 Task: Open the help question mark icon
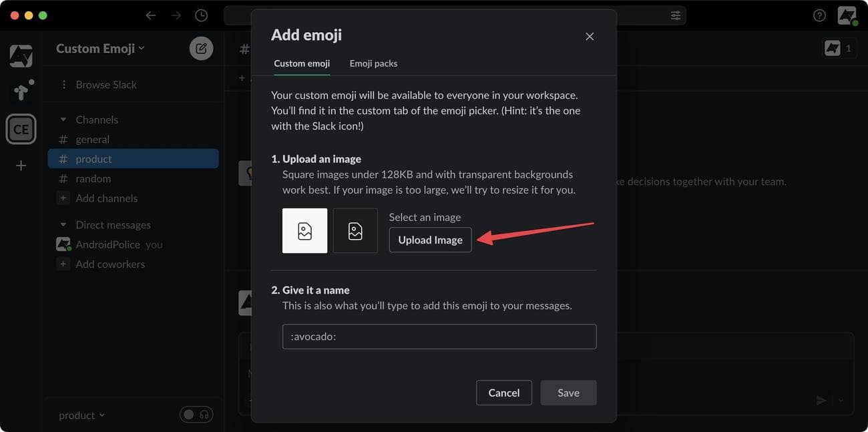pyautogui.click(x=819, y=15)
